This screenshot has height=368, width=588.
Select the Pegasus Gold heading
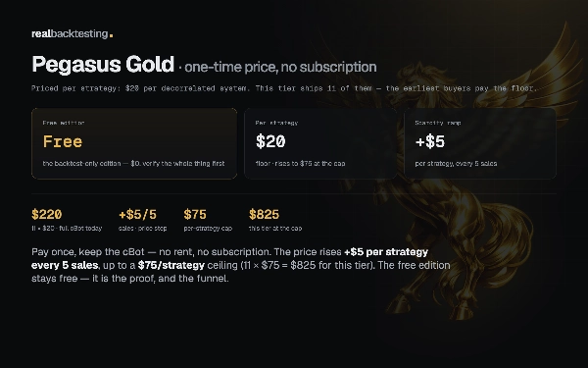(103, 64)
